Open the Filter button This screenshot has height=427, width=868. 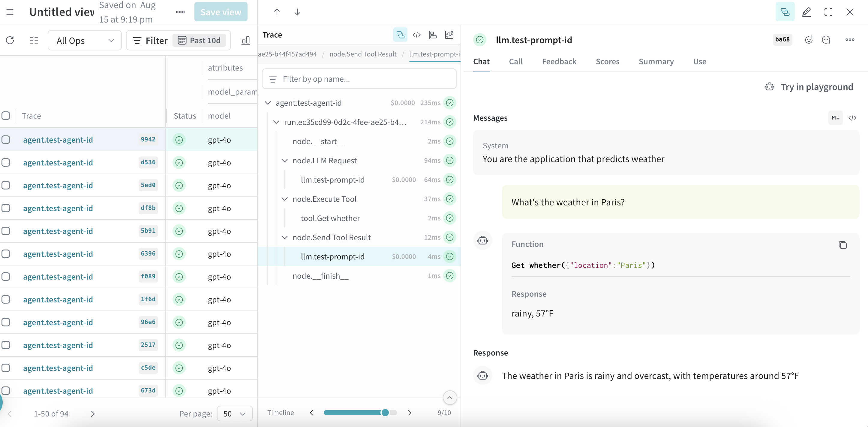click(x=150, y=41)
